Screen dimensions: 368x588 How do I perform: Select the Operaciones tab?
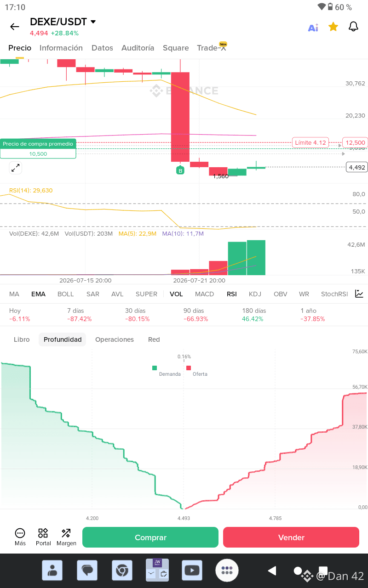pyautogui.click(x=115, y=339)
